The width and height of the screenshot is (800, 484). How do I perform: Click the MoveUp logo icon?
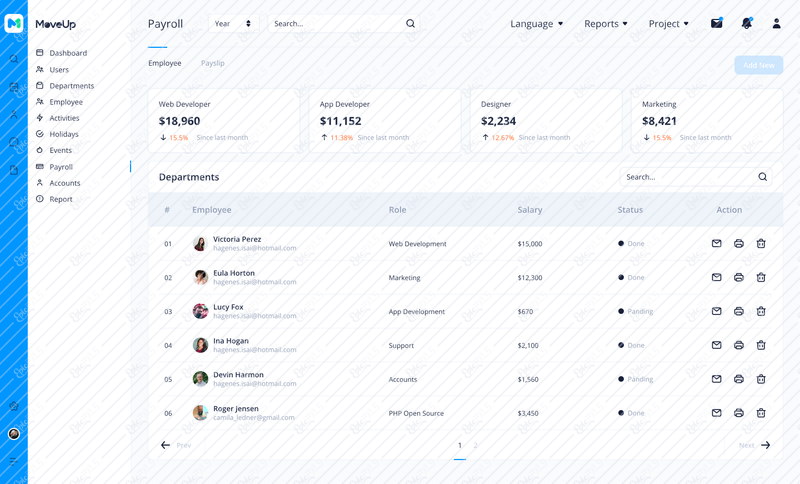[x=14, y=23]
